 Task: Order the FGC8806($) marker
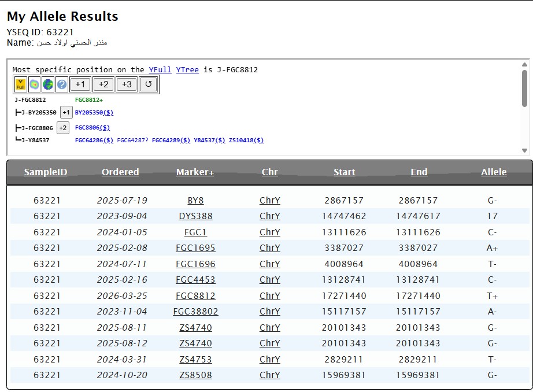[92, 128]
